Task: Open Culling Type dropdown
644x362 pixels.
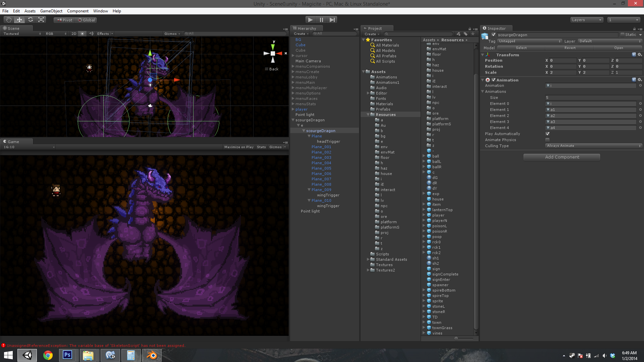Action: point(593,146)
